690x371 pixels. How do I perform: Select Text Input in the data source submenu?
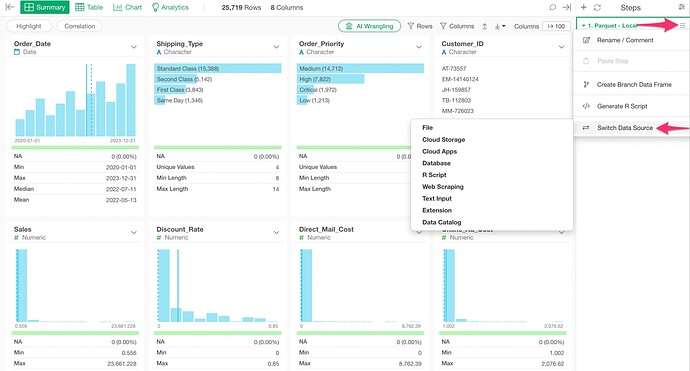coord(437,198)
